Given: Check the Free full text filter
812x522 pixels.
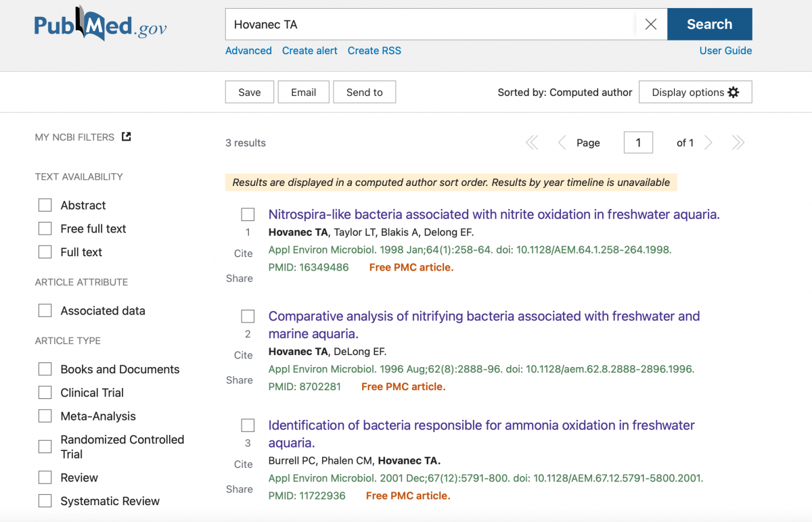Looking at the screenshot, I should [x=45, y=229].
